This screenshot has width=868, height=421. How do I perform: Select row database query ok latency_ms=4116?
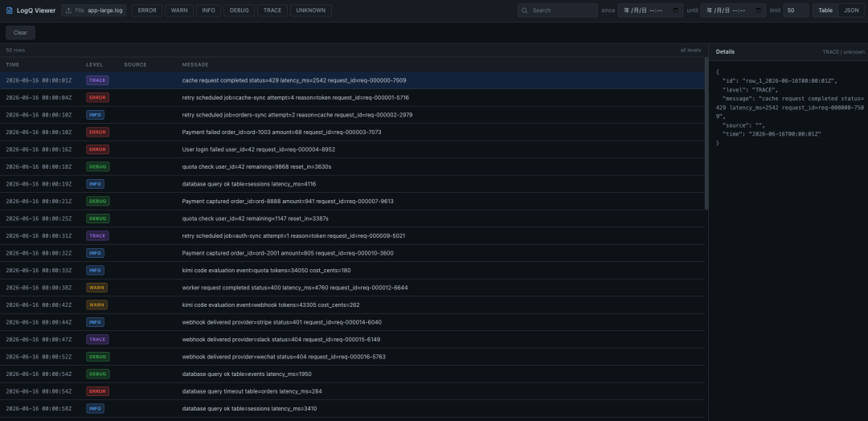352,184
